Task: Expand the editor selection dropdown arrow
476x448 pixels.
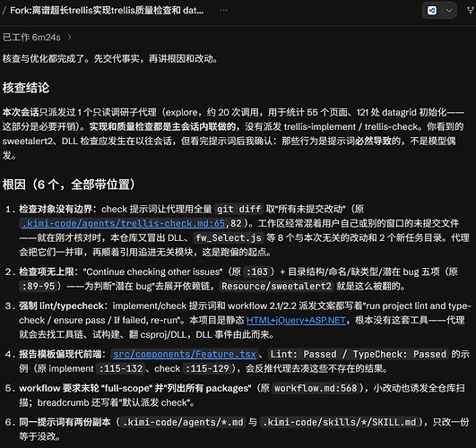Action: pyautogui.click(x=449, y=11)
